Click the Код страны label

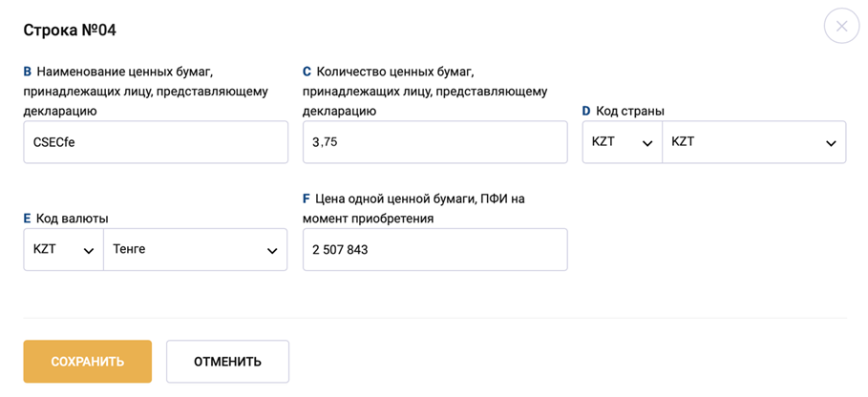pos(629,111)
